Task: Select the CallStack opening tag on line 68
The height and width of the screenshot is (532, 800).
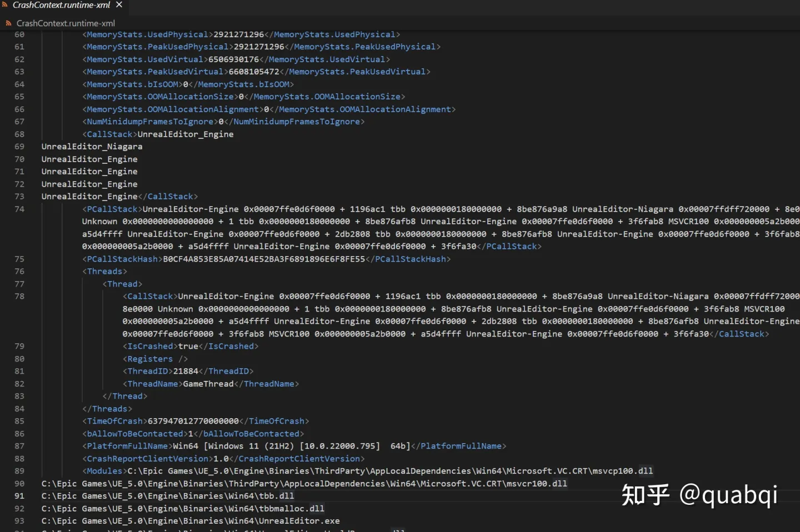Action: coord(109,134)
